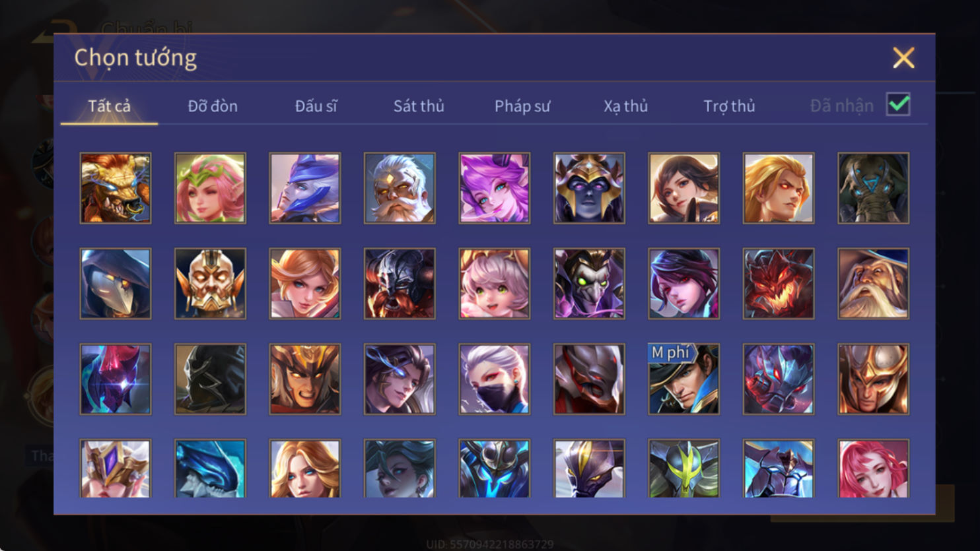Select the Đấu sĩ tab

coord(316,106)
